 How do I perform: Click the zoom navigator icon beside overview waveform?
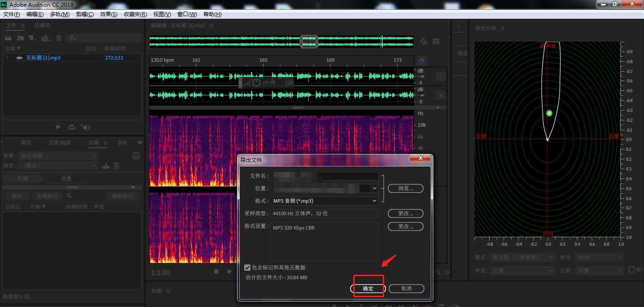tap(423, 42)
